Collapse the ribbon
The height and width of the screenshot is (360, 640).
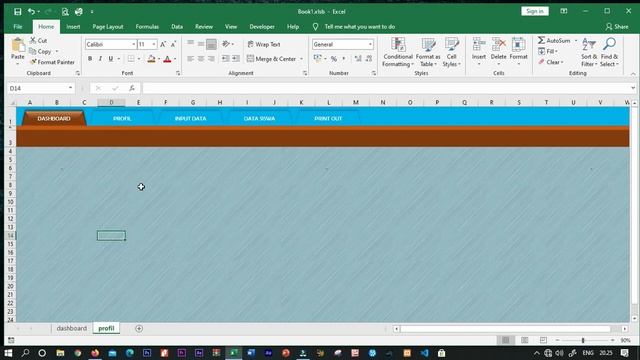click(x=633, y=73)
